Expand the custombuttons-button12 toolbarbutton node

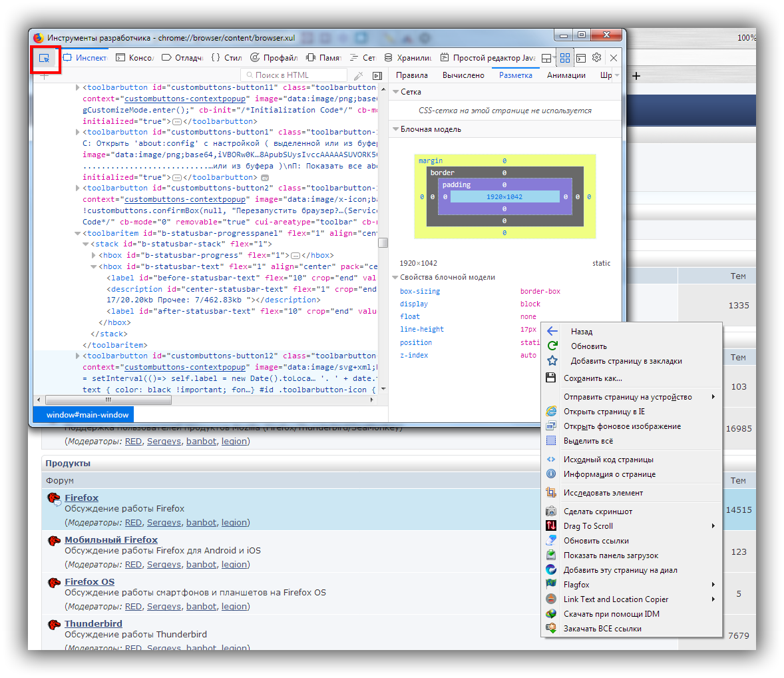[x=78, y=356]
